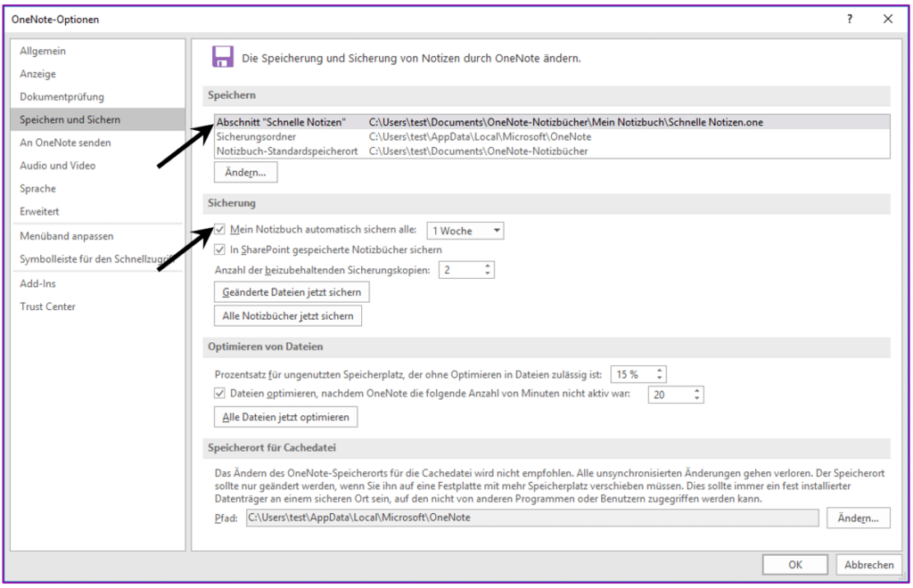Viewport: 913px width, 588px height.
Task: Click Alle Notizbücher jetzt sichern
Action: pyautogui.click(x=288, y=315)
